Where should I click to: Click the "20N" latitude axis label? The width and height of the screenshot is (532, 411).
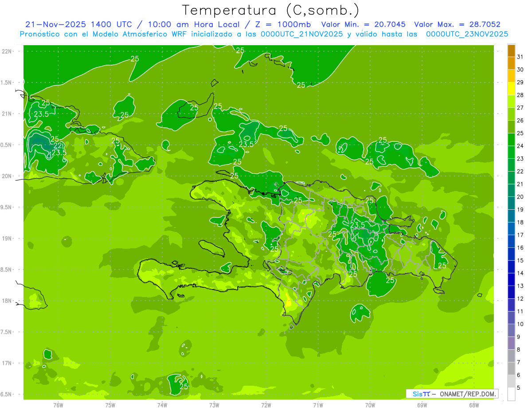click(x=7, y=176)
